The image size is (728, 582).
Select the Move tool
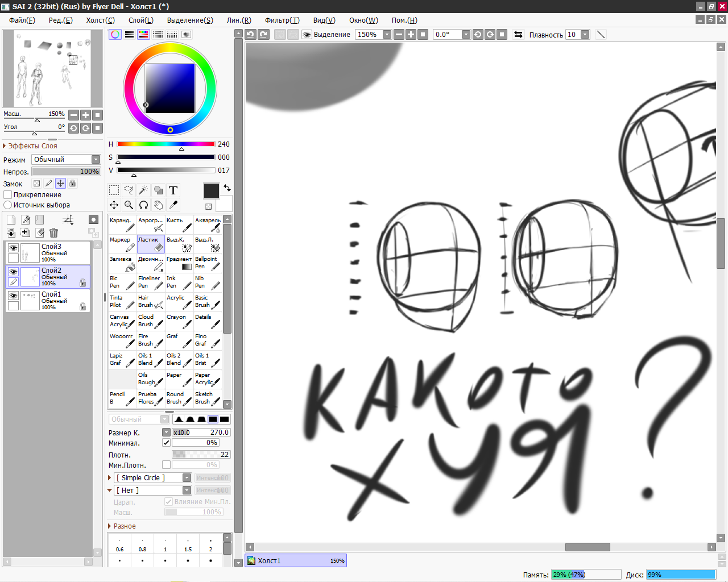114,205
